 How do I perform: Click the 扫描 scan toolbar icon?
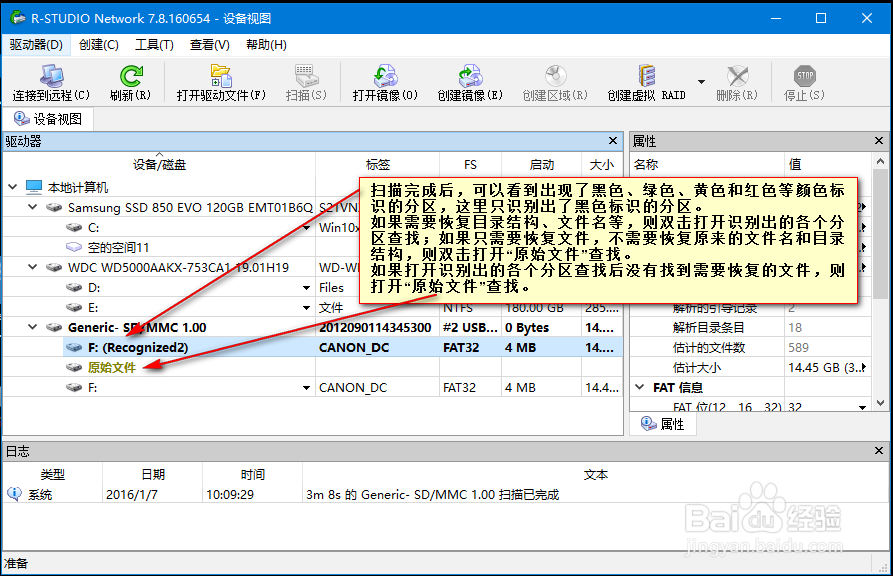(x=305, y=76)
